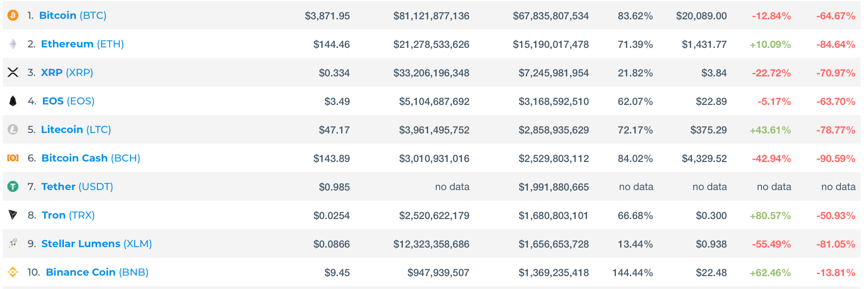
Task: Click Bitcoin's $3,871.95 price cell
Action: pyautogui.click(x=327, y=16)
